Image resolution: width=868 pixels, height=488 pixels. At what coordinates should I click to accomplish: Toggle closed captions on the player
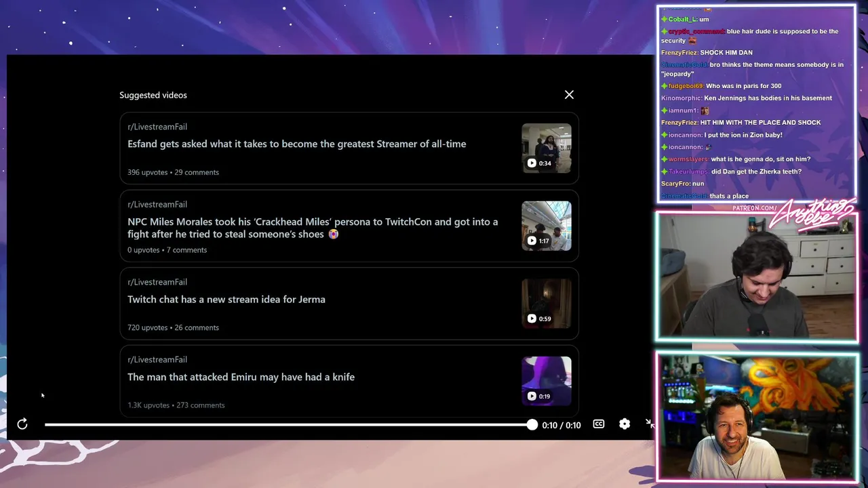599,424
